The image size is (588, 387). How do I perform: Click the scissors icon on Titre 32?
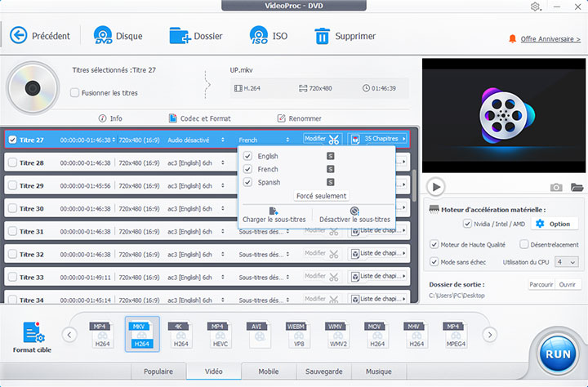[333, 255]
